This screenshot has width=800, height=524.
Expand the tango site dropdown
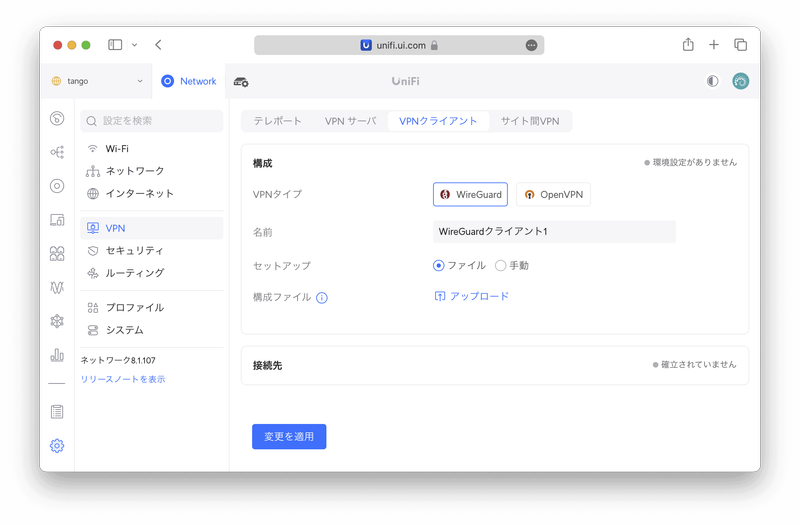pos(97,81)
